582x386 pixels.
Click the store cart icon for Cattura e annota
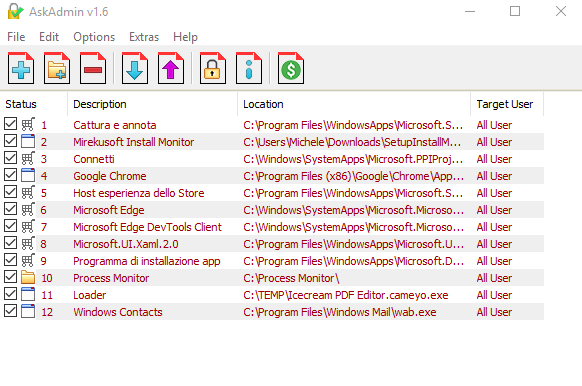[28, 124]
